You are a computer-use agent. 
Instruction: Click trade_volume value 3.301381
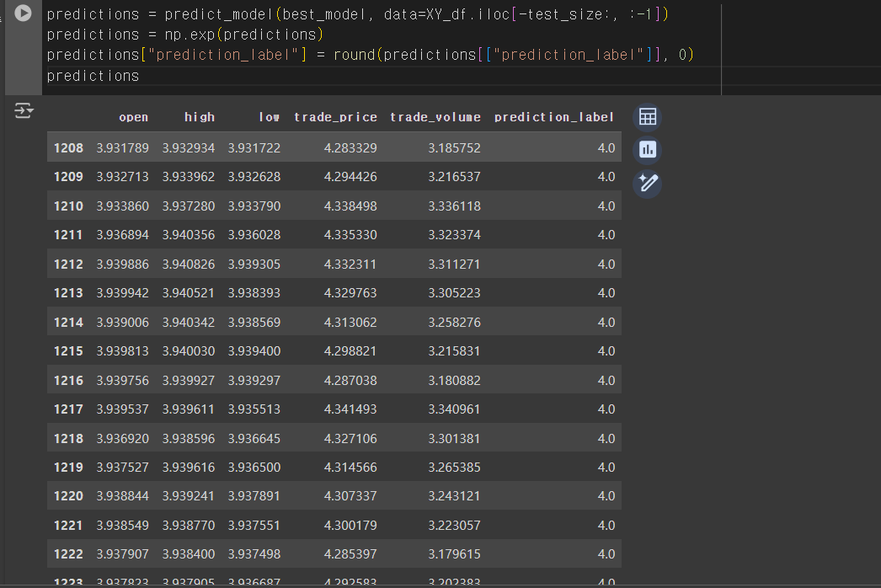(x=455, y=438)
